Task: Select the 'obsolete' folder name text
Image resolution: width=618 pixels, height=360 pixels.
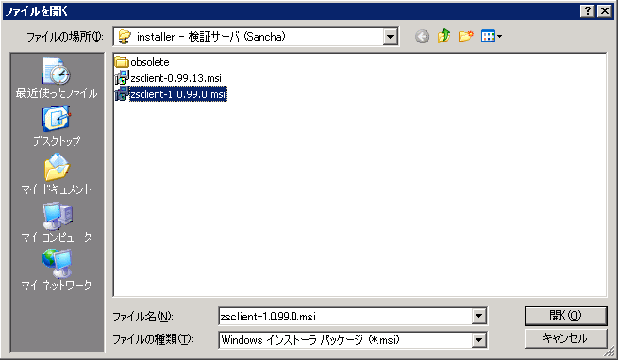Action: (150, 62)
